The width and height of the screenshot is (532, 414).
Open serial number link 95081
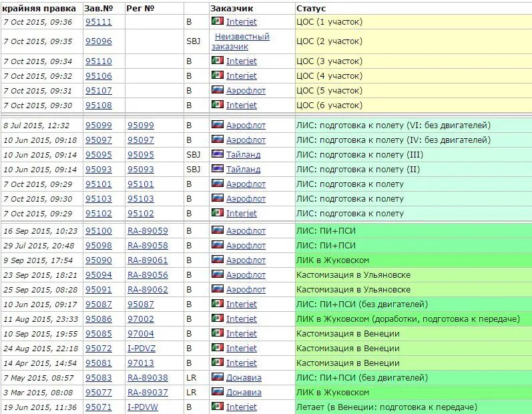click(98, 363)
